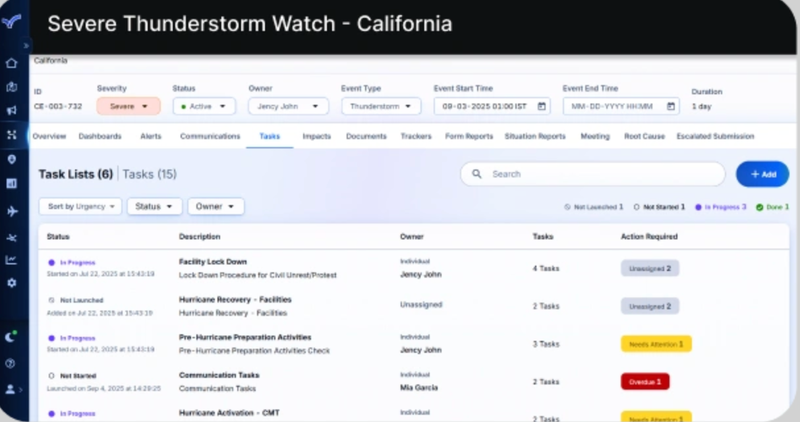Open calendar icon for Event Start Time
This screenshot has height=422, width=800.
point(542,106)
